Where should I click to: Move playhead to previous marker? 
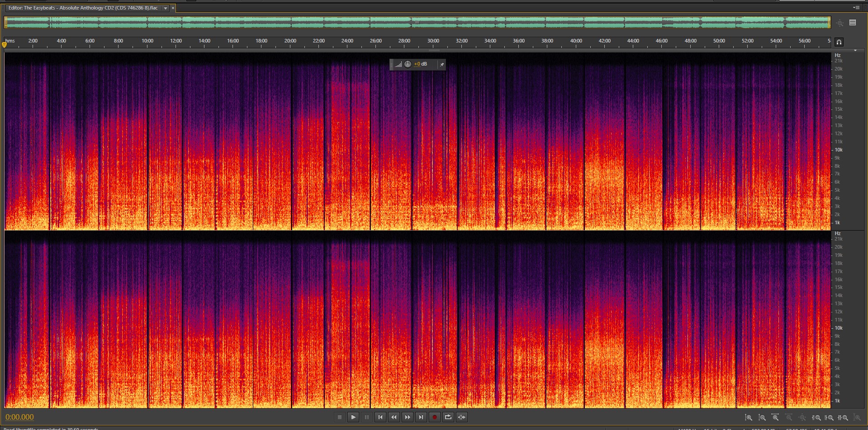pyautogui.click(x=380, y=417)
